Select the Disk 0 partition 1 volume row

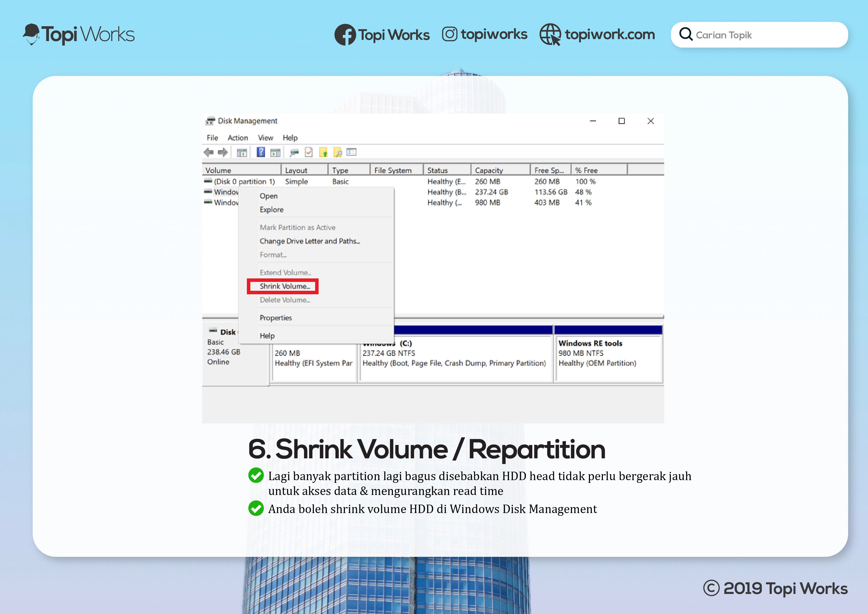click(x=244, y=182)
